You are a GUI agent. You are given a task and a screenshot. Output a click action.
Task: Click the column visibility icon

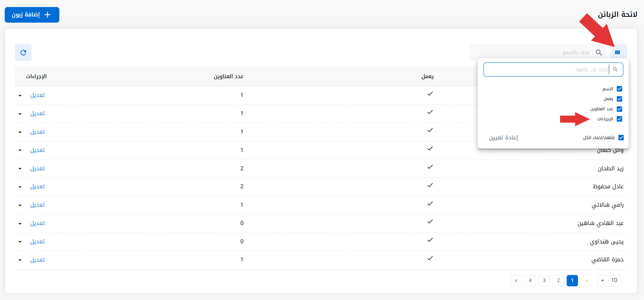tap(617, 52)
